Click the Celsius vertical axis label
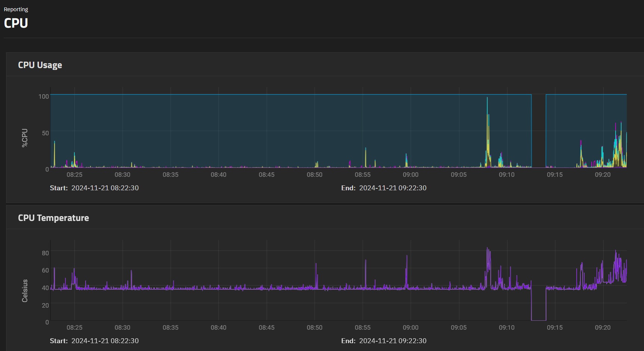 pos(25,291)
